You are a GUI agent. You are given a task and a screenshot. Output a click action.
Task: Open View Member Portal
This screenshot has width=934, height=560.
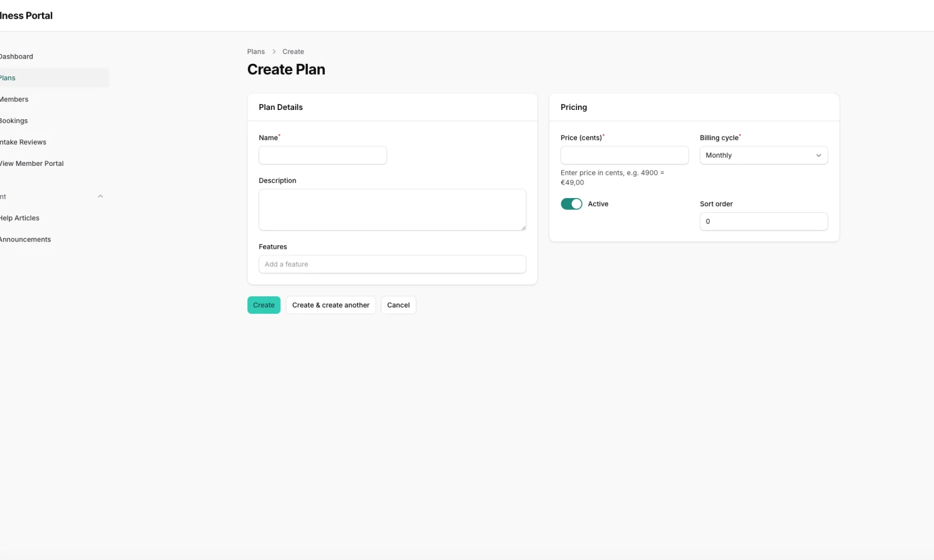pyautogui.click(x=32, y=163)
